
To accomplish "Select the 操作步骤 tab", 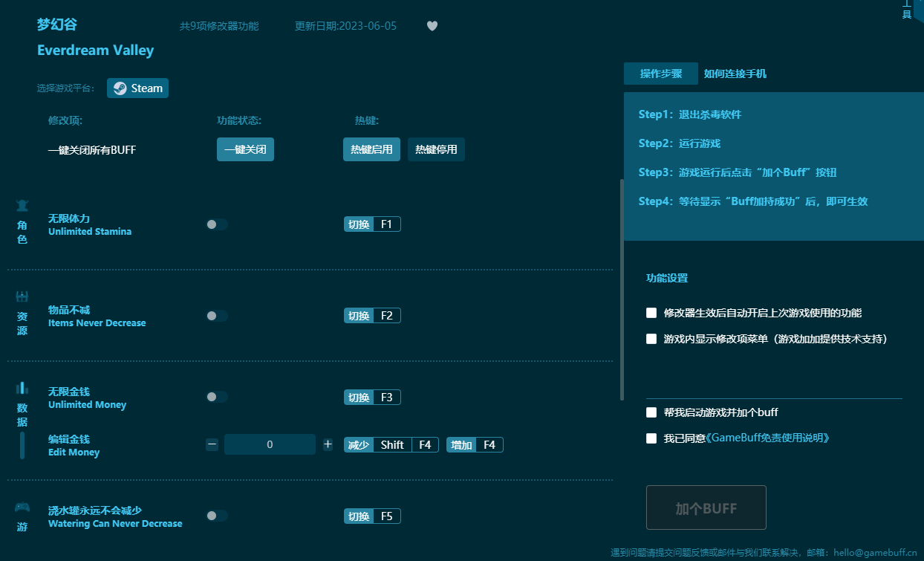I will (x=661, y=74).
